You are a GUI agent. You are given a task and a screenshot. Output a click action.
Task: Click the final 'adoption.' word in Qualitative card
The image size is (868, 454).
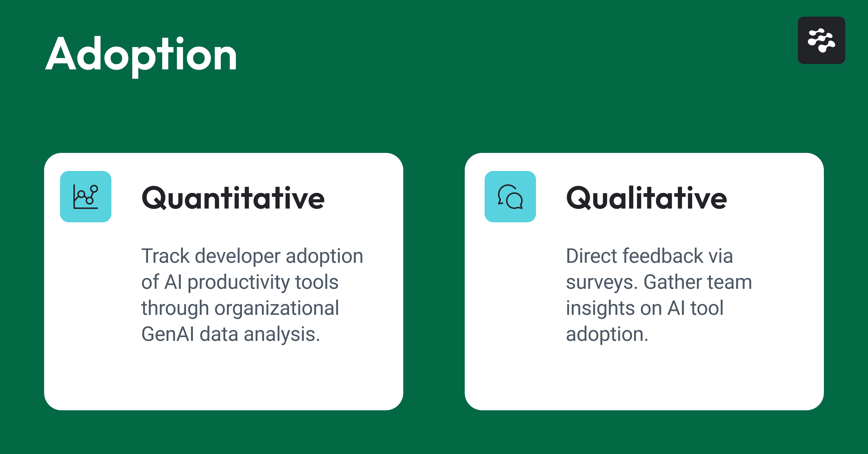pyautogui.click(x=607, y=334)
